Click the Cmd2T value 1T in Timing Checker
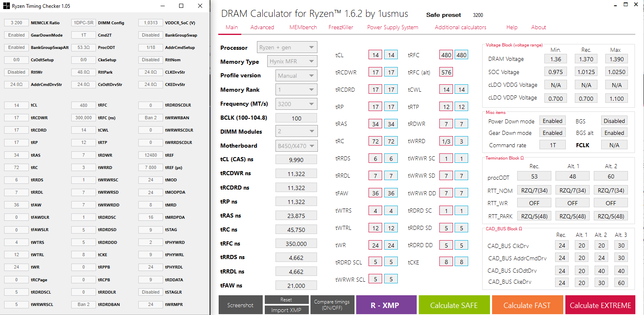Screen dimensions: 644x315 (x=84, y=35)
